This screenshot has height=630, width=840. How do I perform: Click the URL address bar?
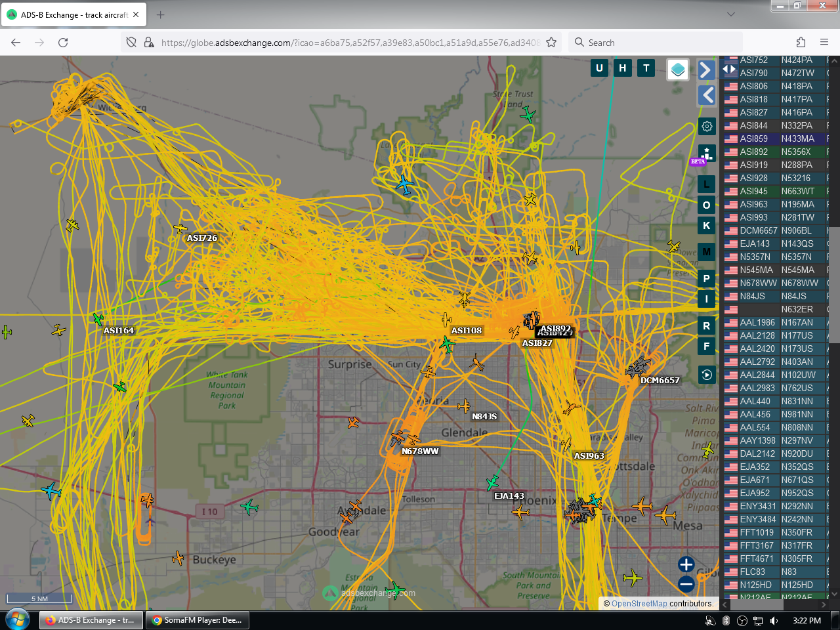coord(350,43)
